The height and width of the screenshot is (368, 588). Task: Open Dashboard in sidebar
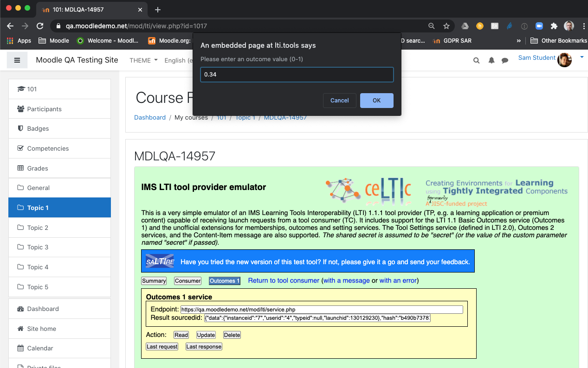point(59,309)
